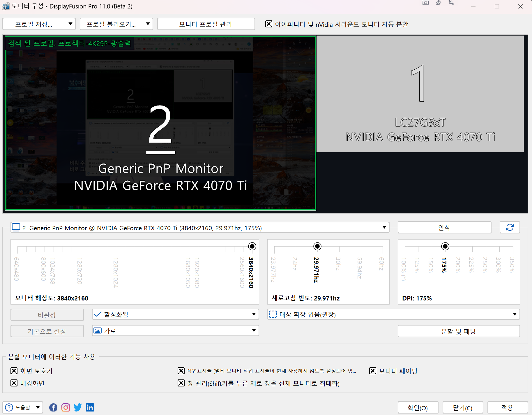Open the Facebook link icon
This screenshot has width=532, height=415.
pos(53,407)
